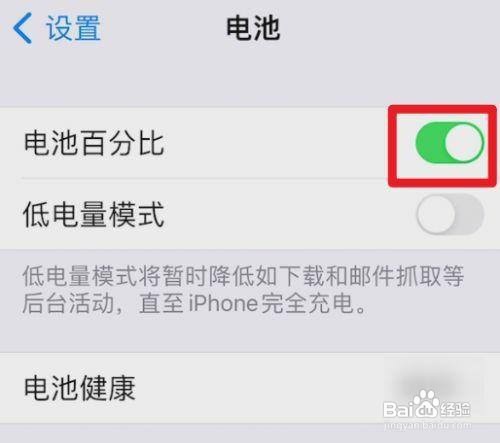Click the knob of the gray 低电量模式 switch

436,214
